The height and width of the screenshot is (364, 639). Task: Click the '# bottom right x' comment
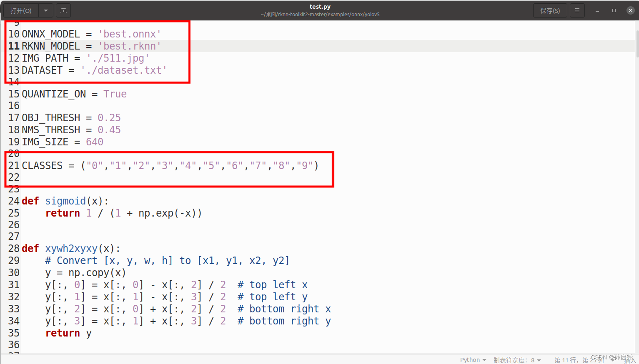[284, 309]
